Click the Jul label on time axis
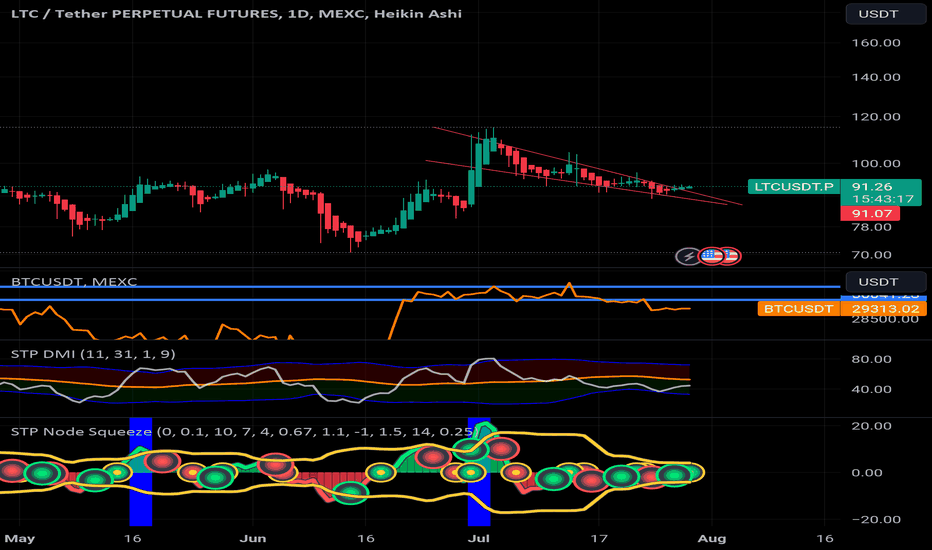The height and width of the screenshot is (550, 932). (x=479, y=539)
